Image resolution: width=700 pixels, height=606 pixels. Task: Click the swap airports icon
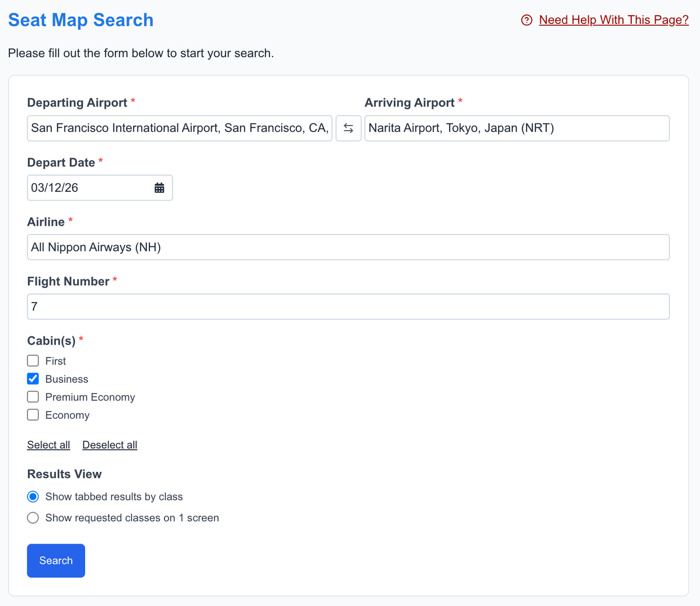pyautogui.click(x=348, y=128)
